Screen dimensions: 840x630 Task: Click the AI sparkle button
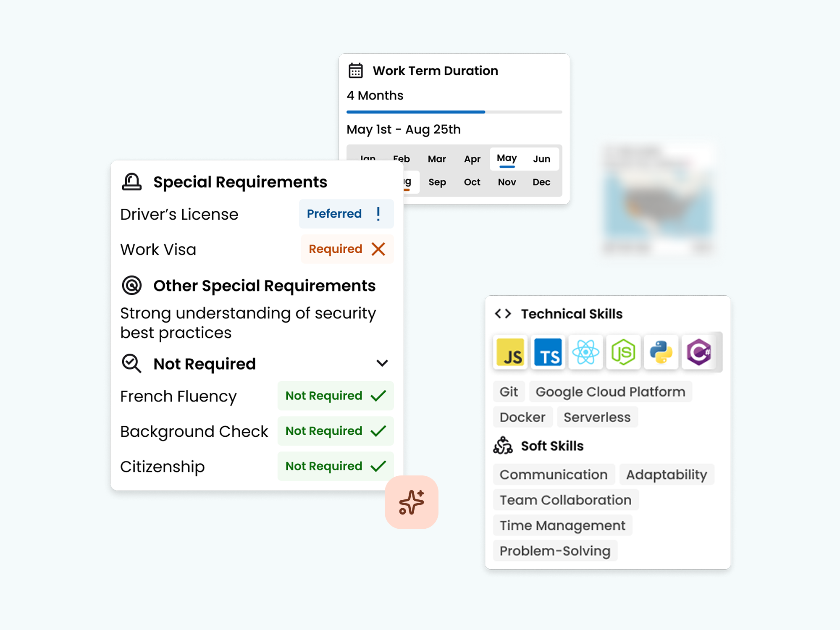coord(411,502)
